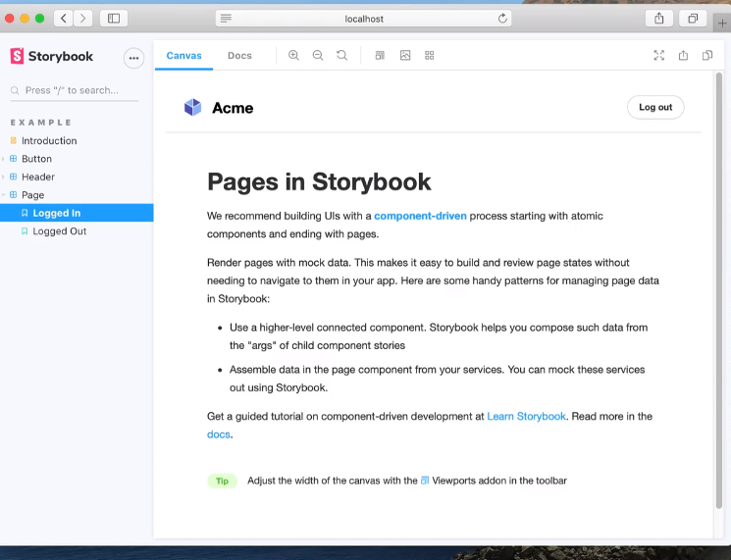
Task: Click the Pages in Storybook heading
Action: 319,181
